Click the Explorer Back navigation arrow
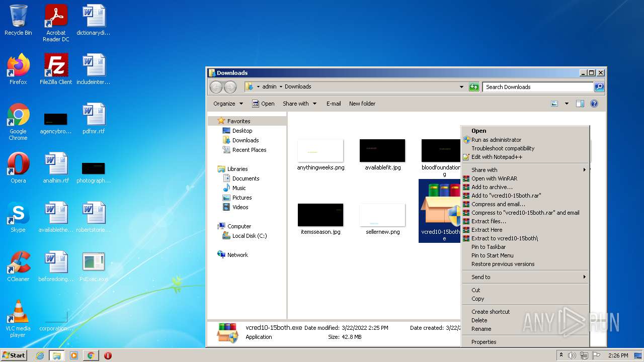 216,87
